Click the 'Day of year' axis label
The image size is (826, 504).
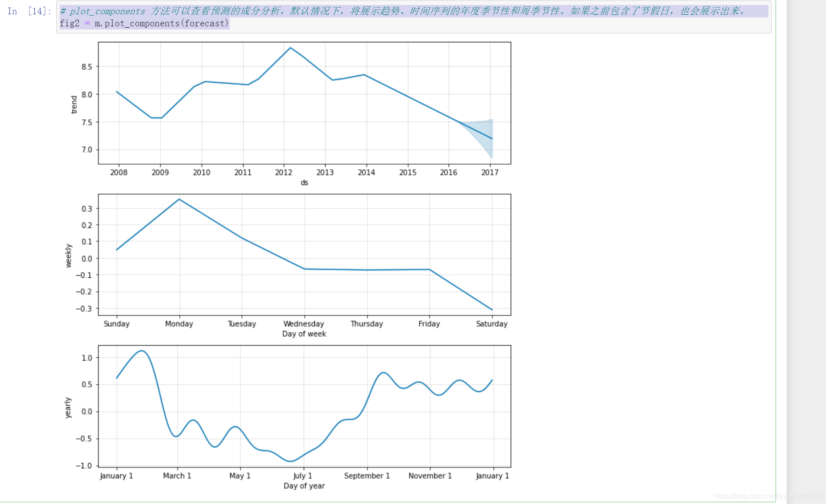(x=304, y=486)
